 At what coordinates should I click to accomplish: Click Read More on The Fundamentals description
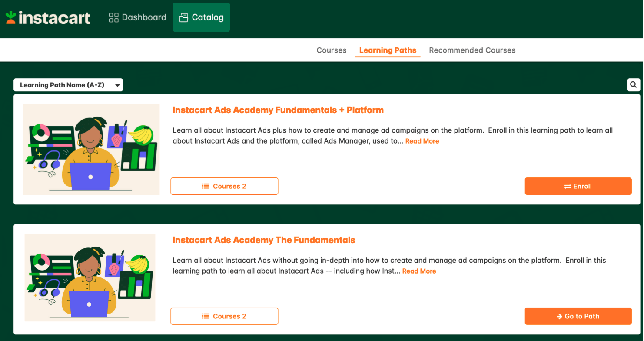[419, 271]
